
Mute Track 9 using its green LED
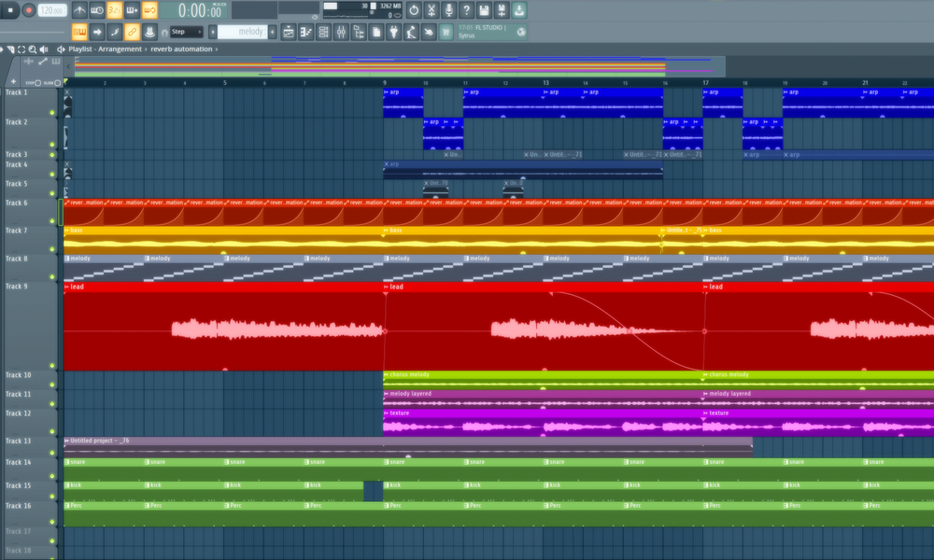(53, 367)
